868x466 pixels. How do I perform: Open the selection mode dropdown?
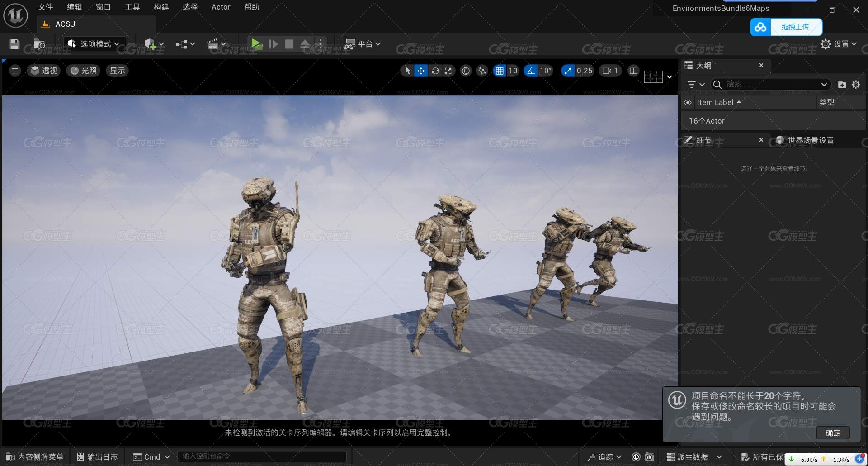pos(94,44)
